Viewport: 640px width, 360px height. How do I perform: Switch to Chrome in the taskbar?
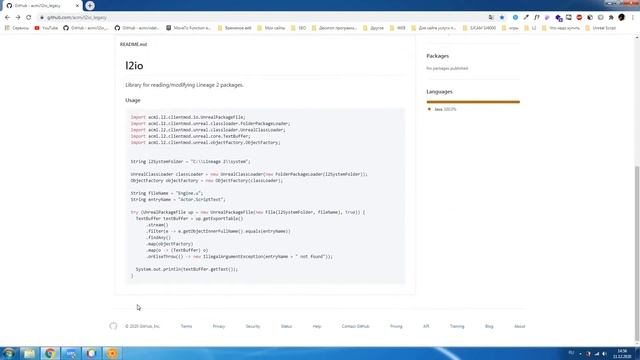(50, 353)
